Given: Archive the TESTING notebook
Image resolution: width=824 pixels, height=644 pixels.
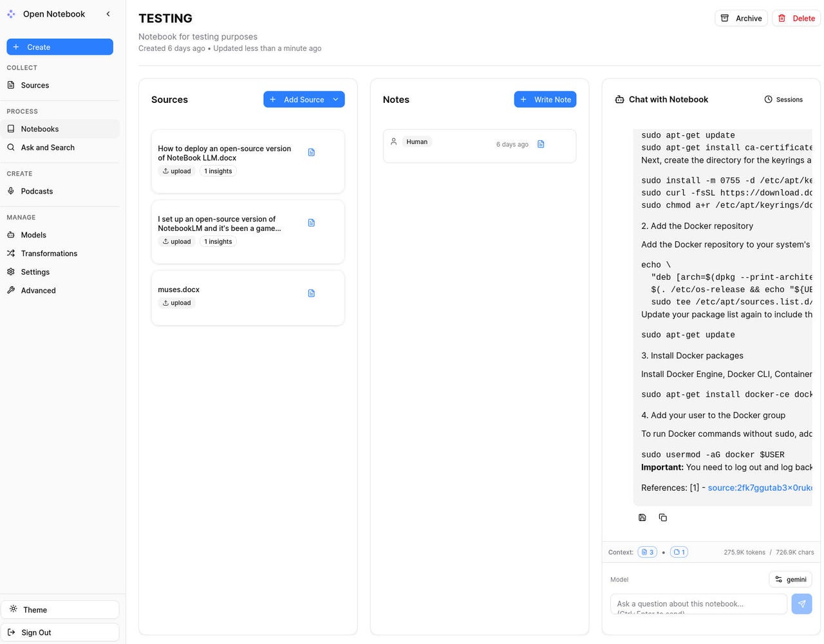Looking at the screenshot, I should coord(741,18).
